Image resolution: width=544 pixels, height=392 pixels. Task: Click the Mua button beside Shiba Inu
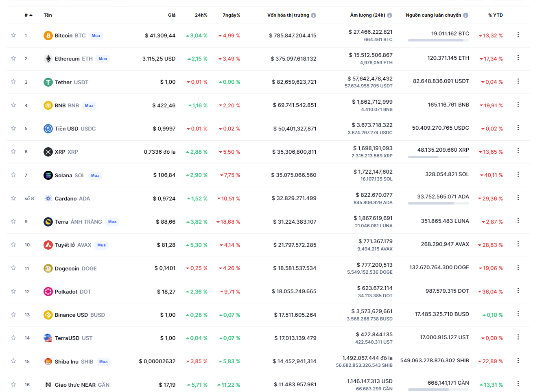[104, 362]
